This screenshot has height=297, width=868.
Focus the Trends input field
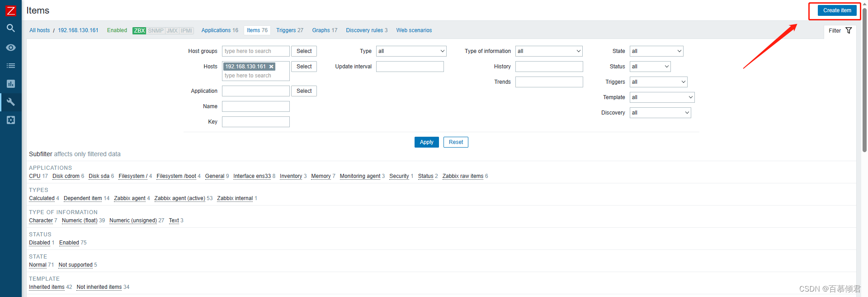549,82
